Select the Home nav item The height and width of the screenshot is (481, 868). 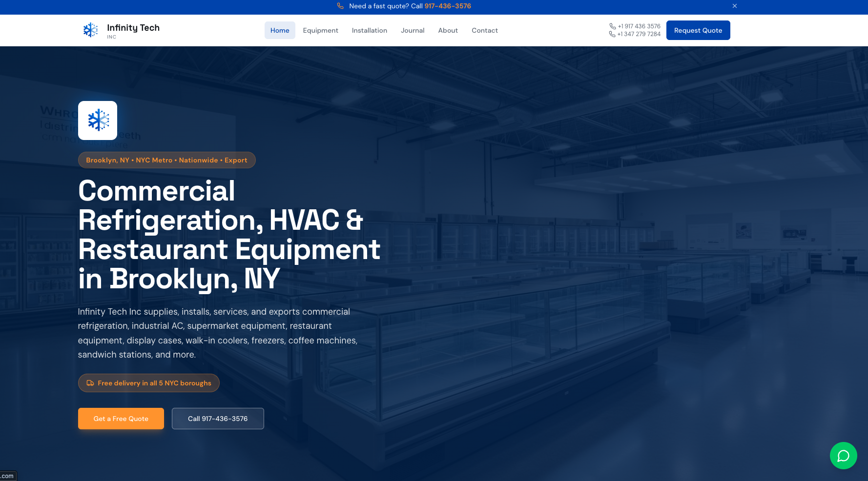pyautogui.click(x=280, y=30)
